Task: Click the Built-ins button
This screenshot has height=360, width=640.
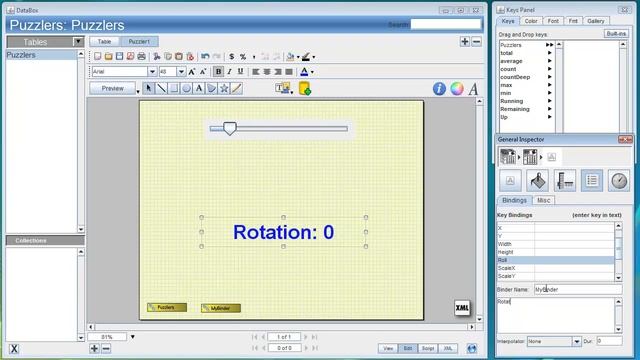Action: [616, 33]
